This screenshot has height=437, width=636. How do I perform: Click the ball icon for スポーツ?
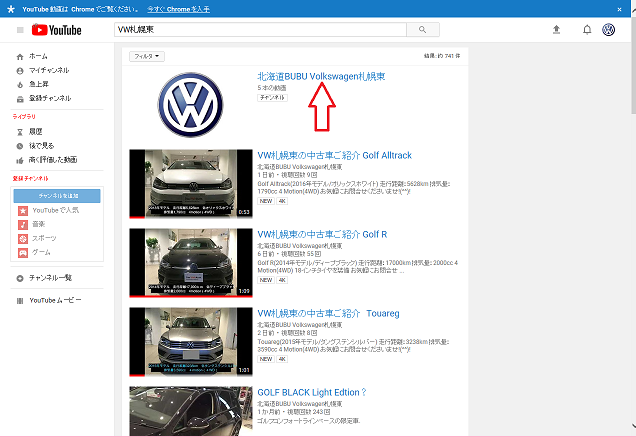pyautogui.click(x=23, y=239)
